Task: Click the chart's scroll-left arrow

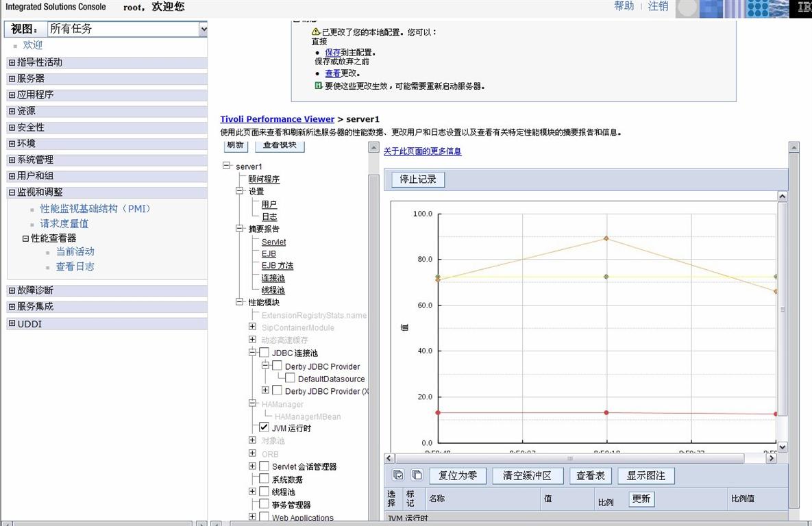Action: pyautogui.click(x=389, y=458)
